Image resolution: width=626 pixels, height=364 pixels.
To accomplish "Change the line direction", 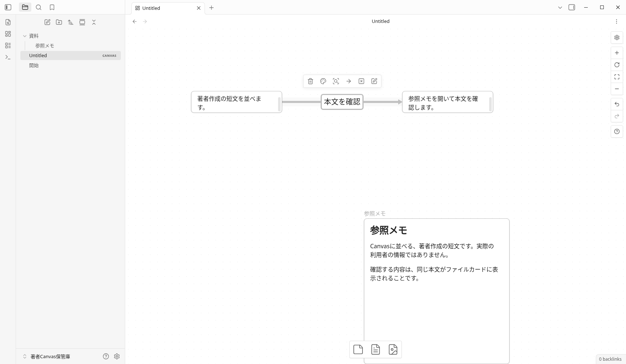I will 349,81.
